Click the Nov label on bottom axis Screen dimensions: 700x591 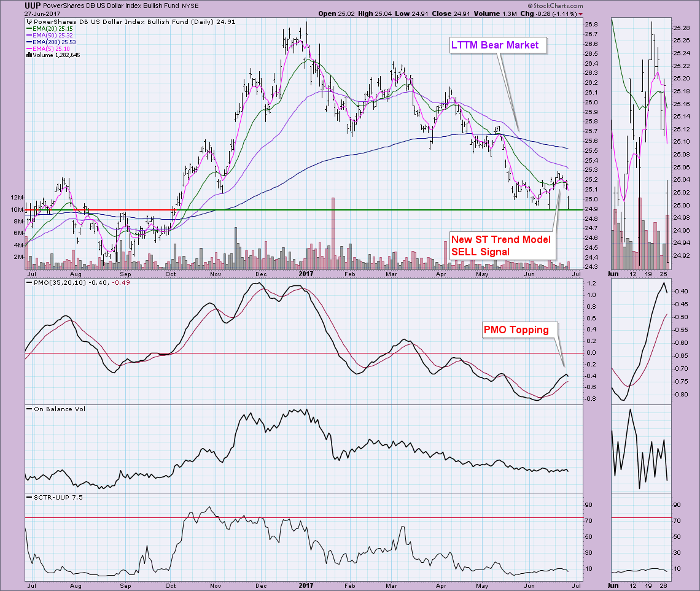(x=216, y=585)
